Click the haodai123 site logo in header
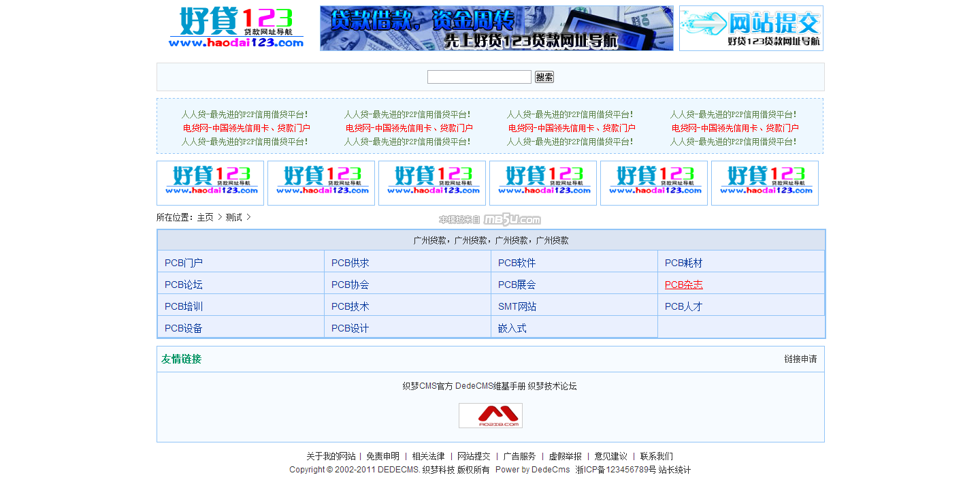This screenshot has width=980, height=484. click(x=235, y=28)
